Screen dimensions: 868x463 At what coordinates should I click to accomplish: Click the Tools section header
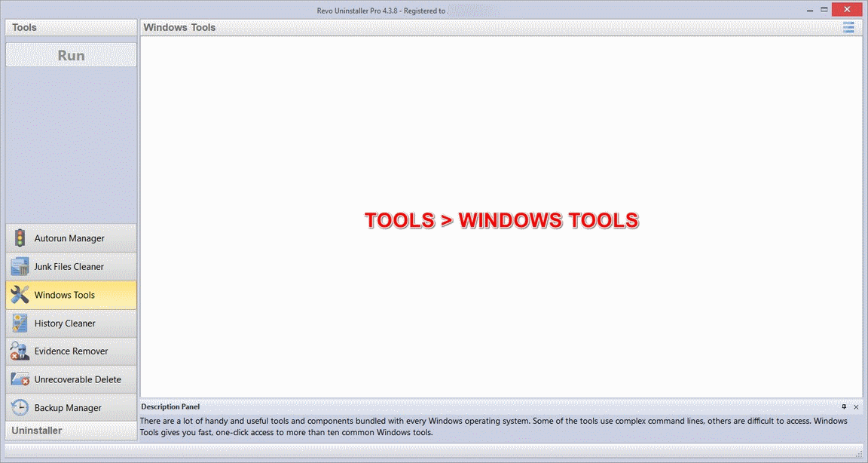71,27
